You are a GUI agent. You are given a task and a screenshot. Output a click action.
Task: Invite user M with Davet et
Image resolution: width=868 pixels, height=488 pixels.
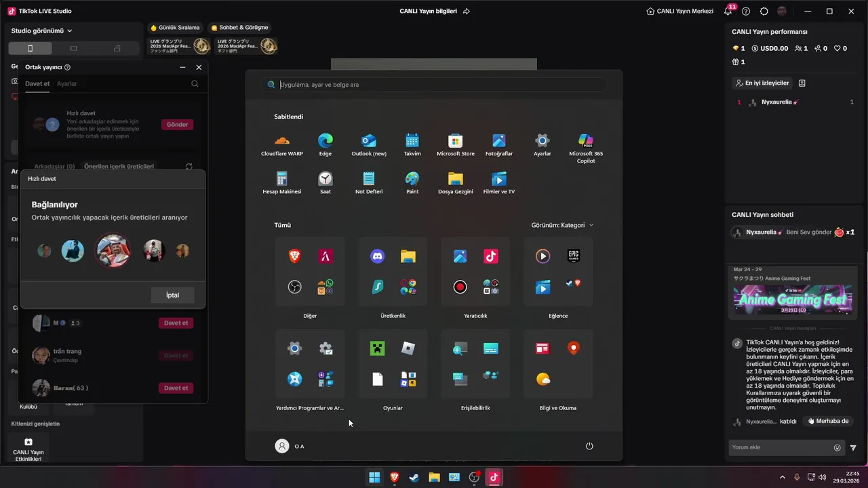[x=176, y=323]
